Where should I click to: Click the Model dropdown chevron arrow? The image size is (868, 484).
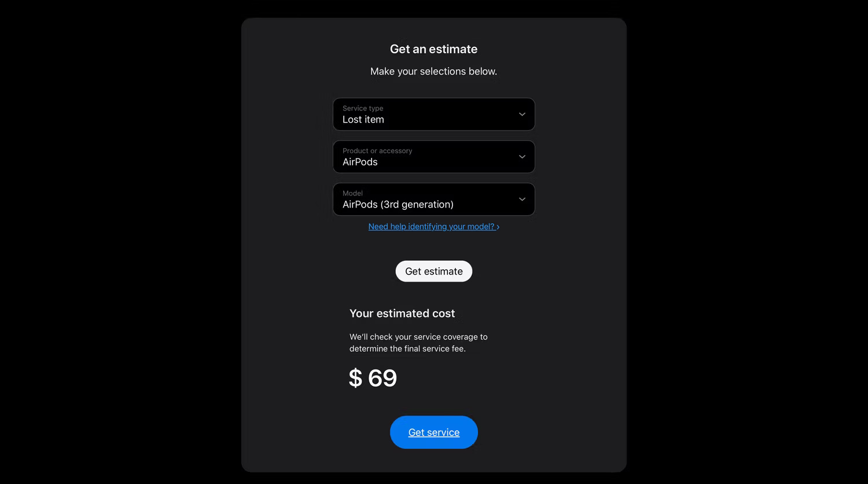pos(522,199)
